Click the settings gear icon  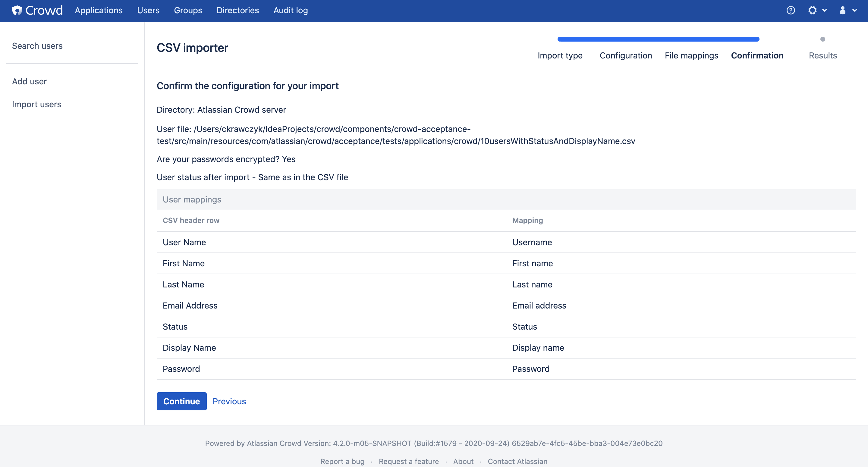coord(813,11)
